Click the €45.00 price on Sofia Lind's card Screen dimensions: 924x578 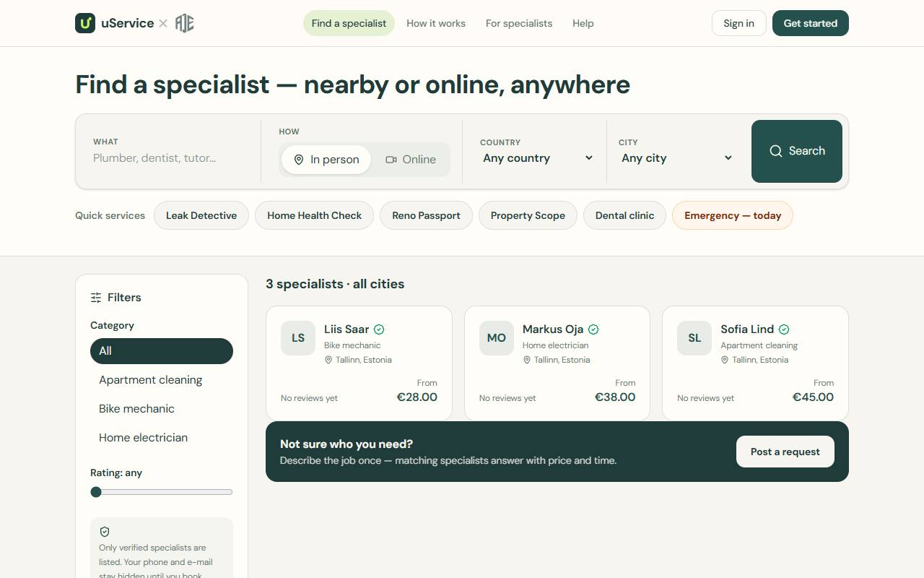click(x=813, y=397)
